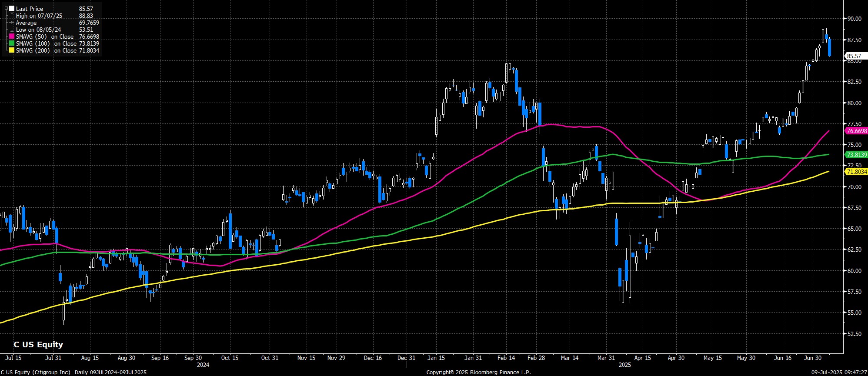Click the 'Jun 30' date axis label
This screenshot has height=376, width=868.
[x=813, y=358]
